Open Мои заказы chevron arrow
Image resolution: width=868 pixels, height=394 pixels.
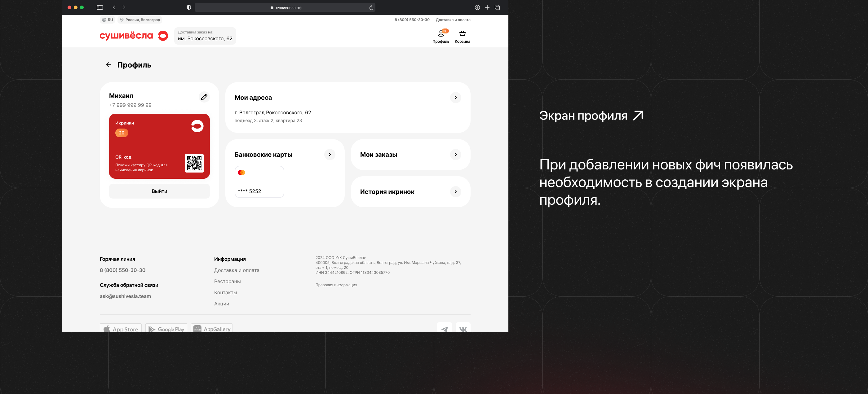(x=455, y=155)
